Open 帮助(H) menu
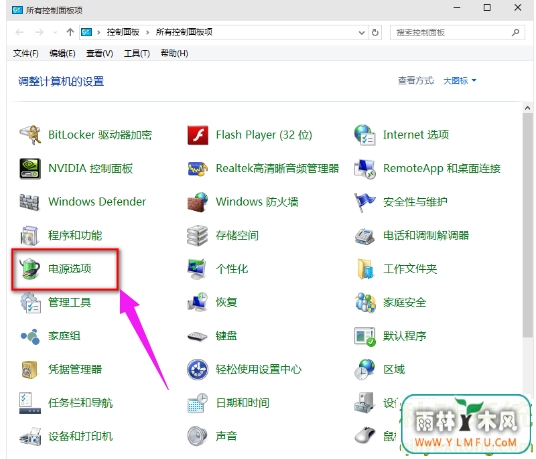Viewport: 536px width, 459px height. [x=174, y=53]
